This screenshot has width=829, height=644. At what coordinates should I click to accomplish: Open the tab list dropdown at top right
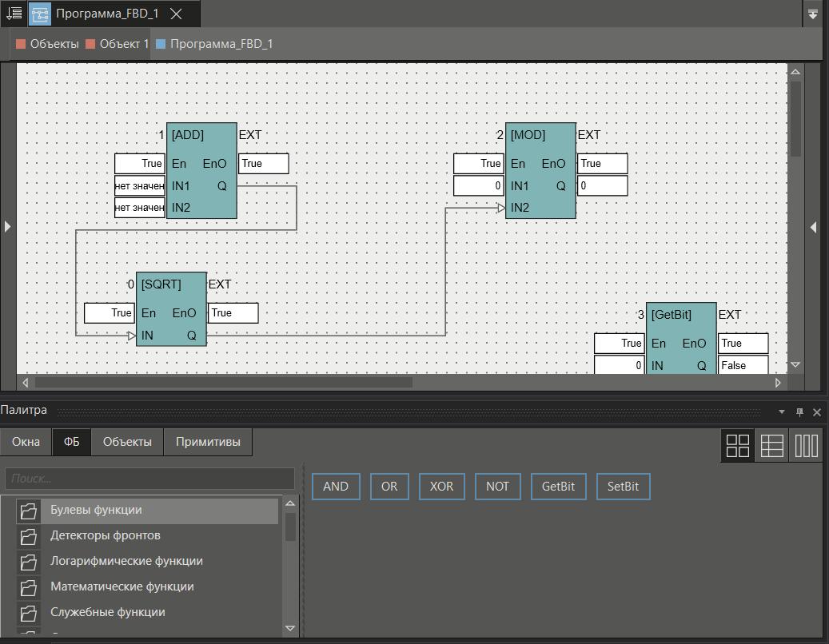coord(813,14)
